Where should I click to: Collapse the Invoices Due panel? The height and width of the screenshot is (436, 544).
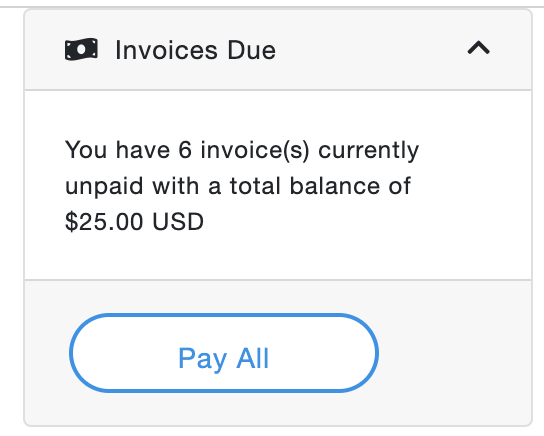[x=478, y=48]
